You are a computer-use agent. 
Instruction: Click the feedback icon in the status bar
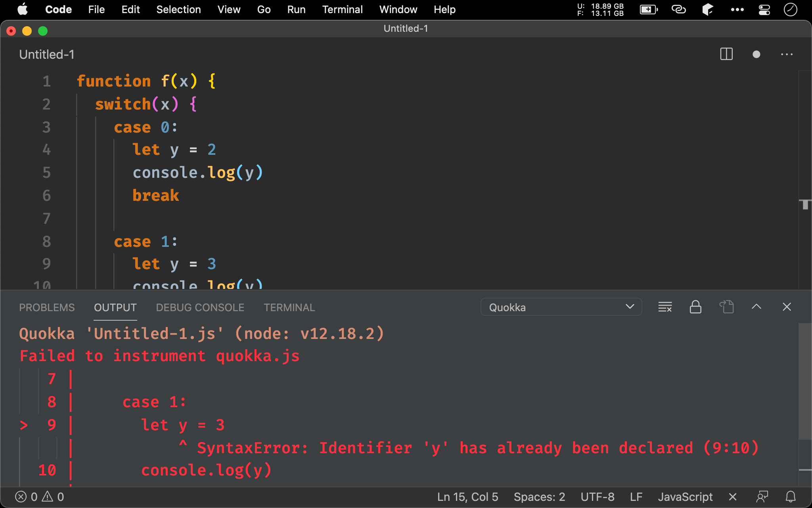pyautogui.click(x=762, y=497)
